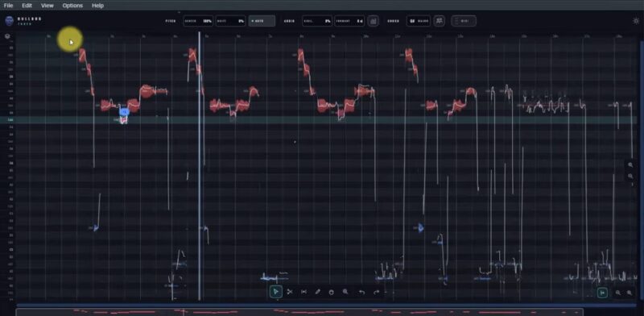644x316 pixels.
Task: Click the Formant value field
Action: point(349,21)
